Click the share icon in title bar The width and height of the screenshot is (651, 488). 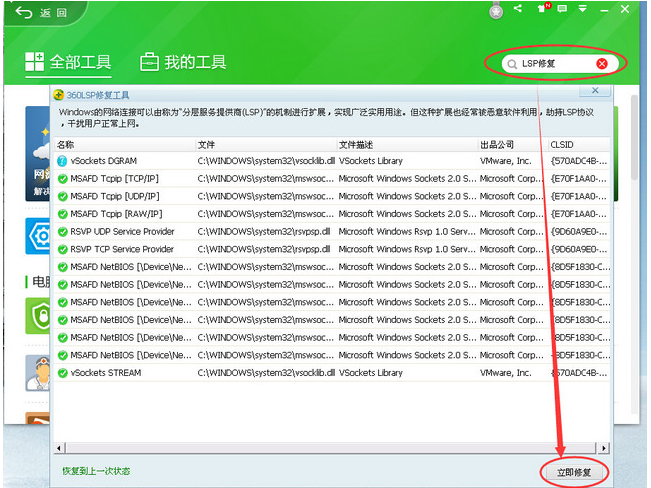coord(518,8)
